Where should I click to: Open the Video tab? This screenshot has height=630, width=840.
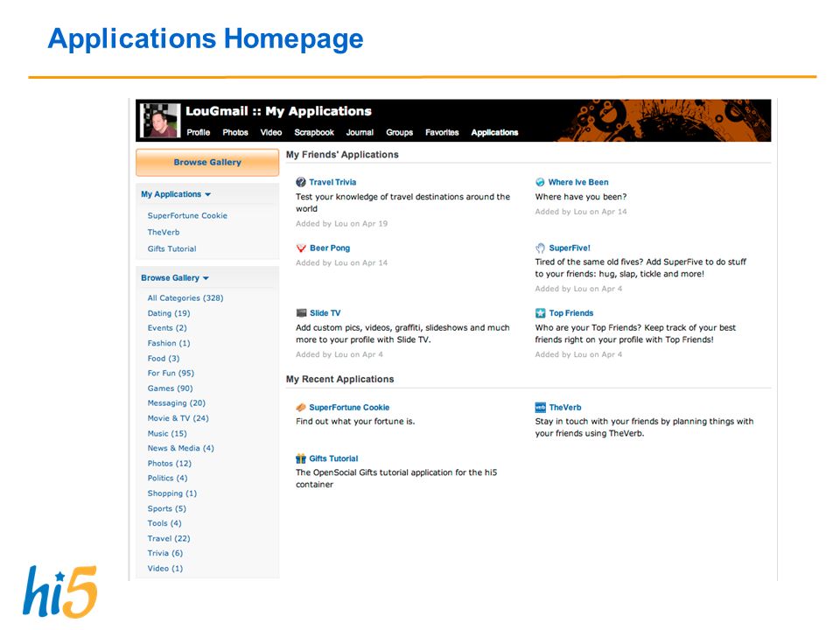pyautogui.click(x=271, y=132)
